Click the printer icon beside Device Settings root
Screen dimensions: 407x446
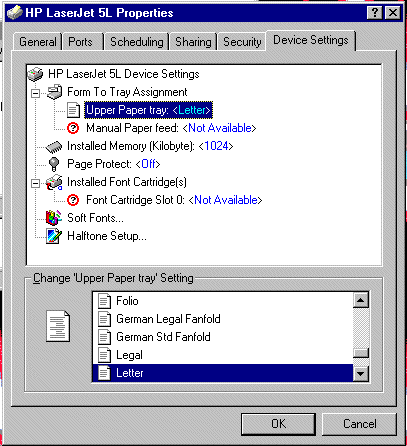point(35,74)
